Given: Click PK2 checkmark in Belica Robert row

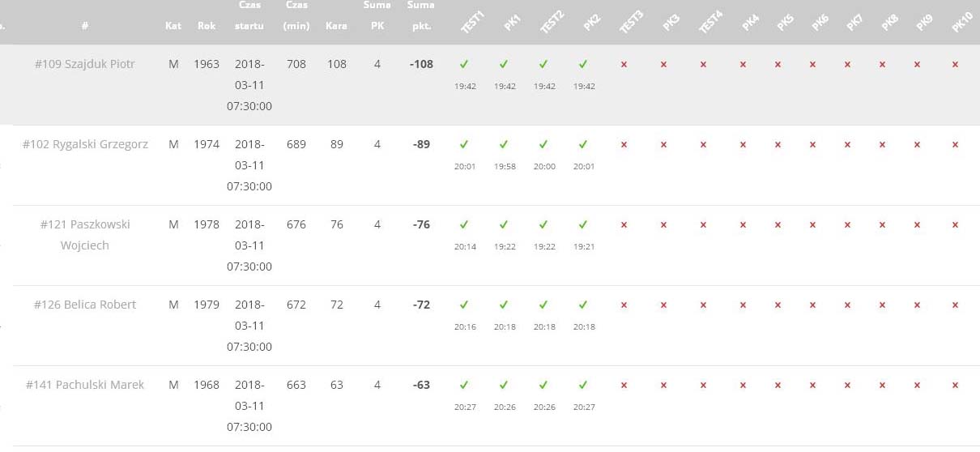Looking at the screenshot, I should (583, 305).
